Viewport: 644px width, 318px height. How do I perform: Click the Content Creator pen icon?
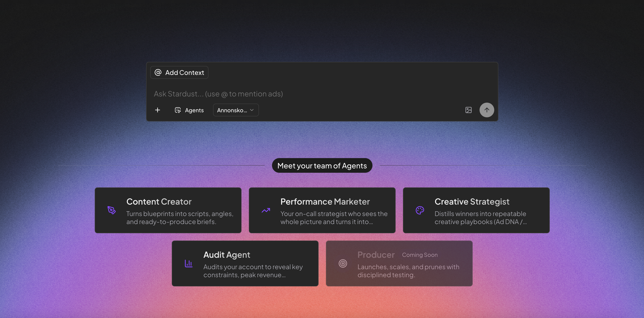coord(111,210)
